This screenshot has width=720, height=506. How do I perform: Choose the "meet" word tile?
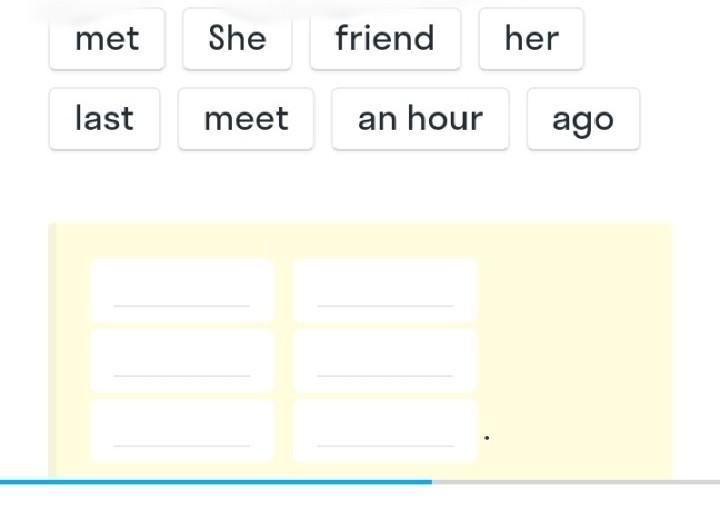coord(246,119)
